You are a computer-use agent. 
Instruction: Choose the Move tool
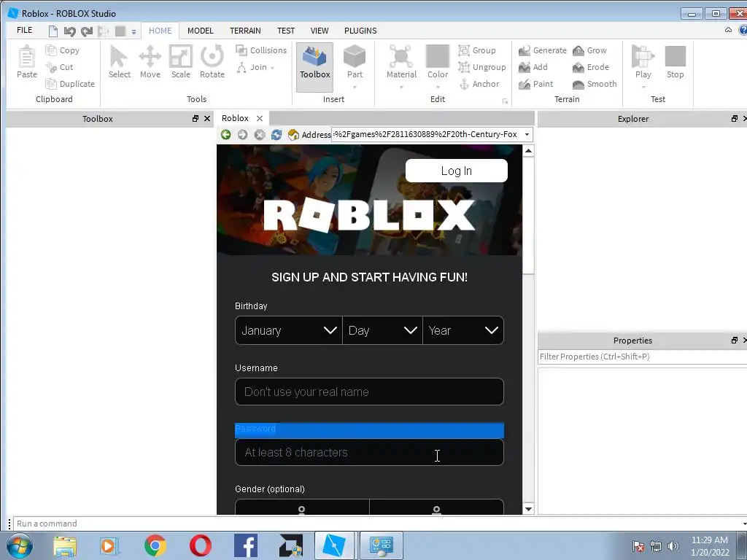pyautogui.click(x=150, y=62)
